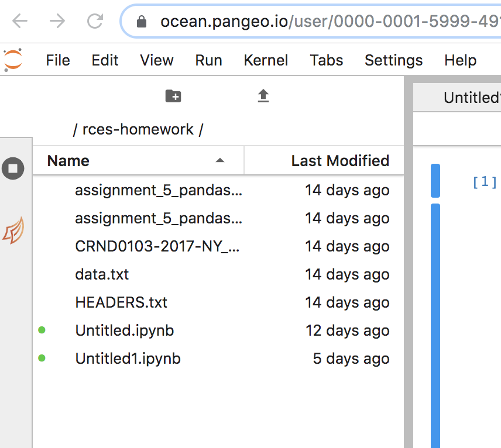Go back using the browser back arrow
Viewport: 501px width, 448px height.
(x=19, y=19)
